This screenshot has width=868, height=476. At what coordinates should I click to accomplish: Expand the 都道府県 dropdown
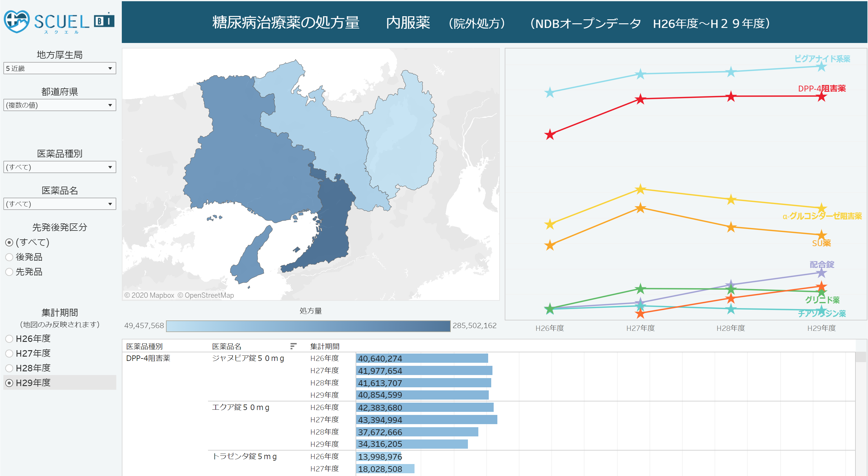[60, 105]
